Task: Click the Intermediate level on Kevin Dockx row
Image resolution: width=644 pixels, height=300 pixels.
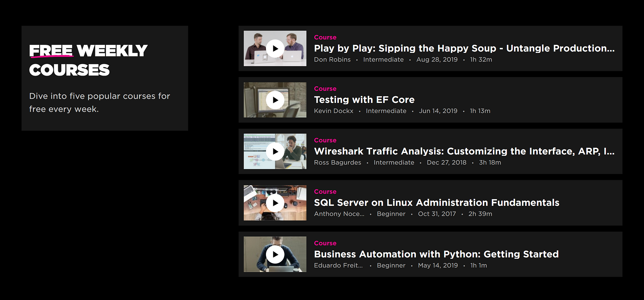Action: click(x=386, y=111)
